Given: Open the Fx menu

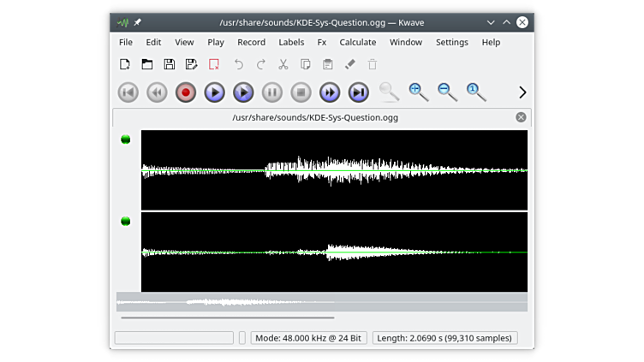Looking at the screenshot, I should click(322, 42).
